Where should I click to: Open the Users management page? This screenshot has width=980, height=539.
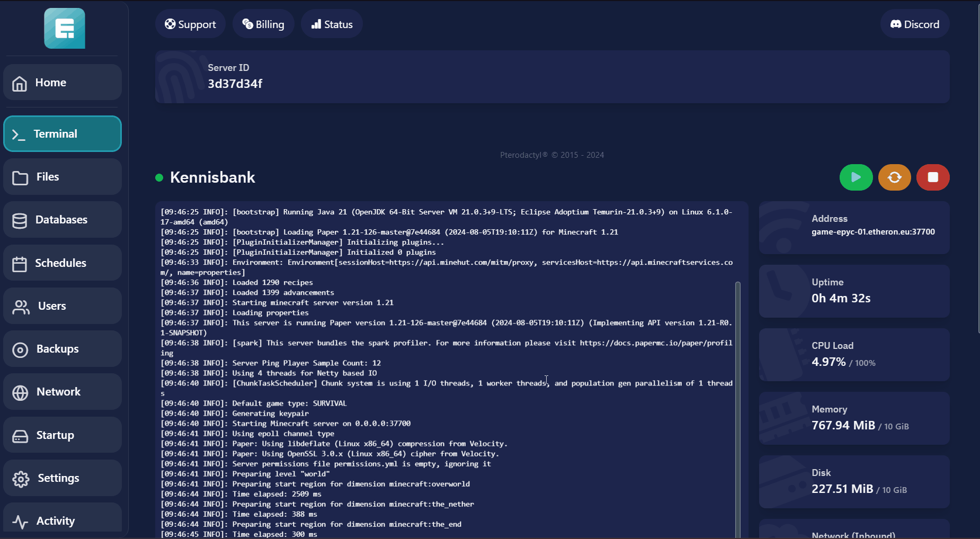(x=63, y=306)
